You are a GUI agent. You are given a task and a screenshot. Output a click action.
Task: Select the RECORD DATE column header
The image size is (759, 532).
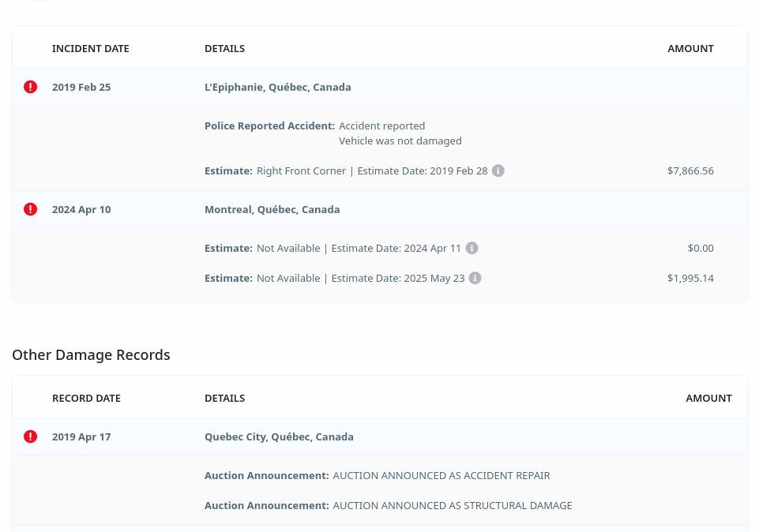pos(86,398)
